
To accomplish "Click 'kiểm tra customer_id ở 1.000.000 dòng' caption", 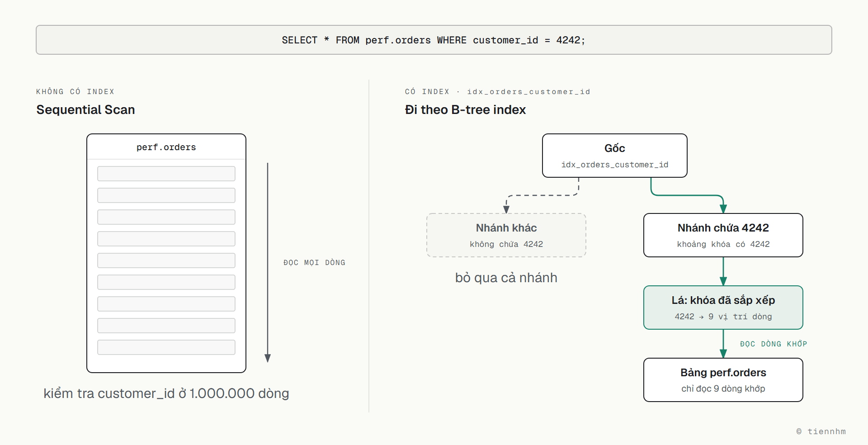I will 166,393.
